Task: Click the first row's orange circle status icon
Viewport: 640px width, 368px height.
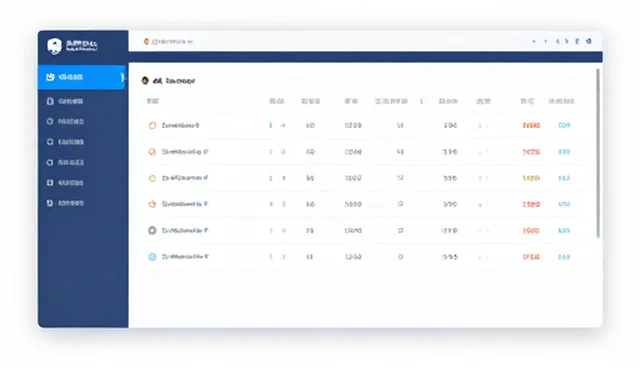Action: (152, 125)
